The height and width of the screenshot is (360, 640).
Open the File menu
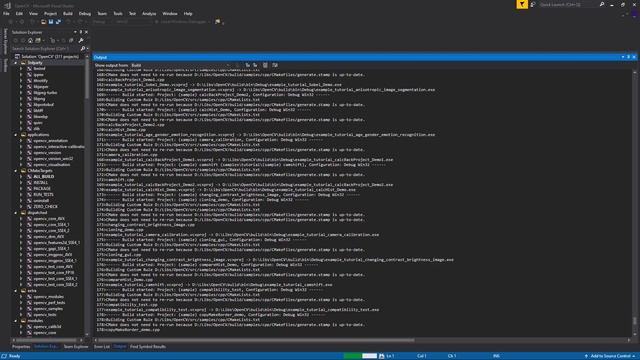pos(6,13)
